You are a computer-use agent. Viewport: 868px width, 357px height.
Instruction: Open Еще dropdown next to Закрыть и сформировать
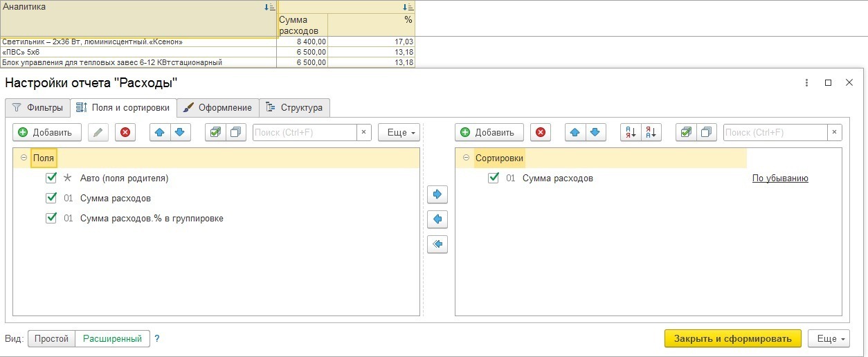coord(829,339)
